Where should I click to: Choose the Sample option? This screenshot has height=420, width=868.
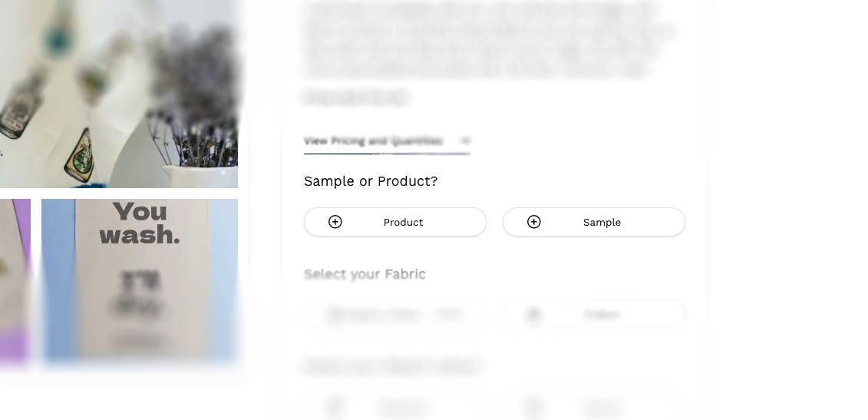(594, 222)
